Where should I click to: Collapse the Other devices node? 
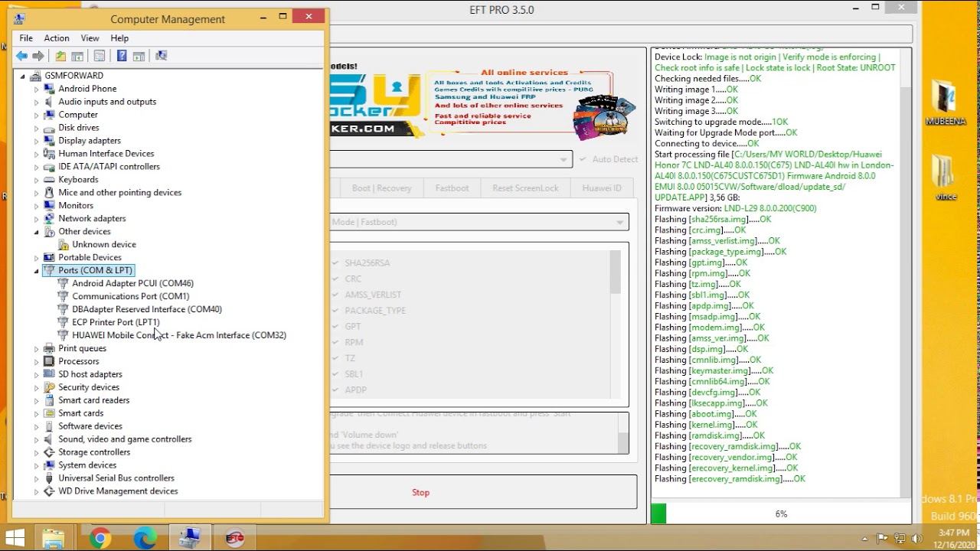[x=36, y=232]
